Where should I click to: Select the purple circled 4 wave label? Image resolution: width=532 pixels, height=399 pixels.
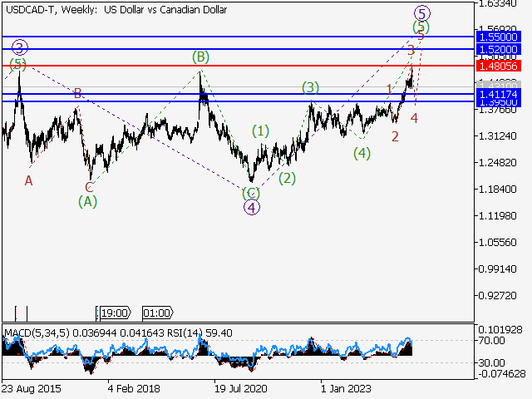[251, 208]
